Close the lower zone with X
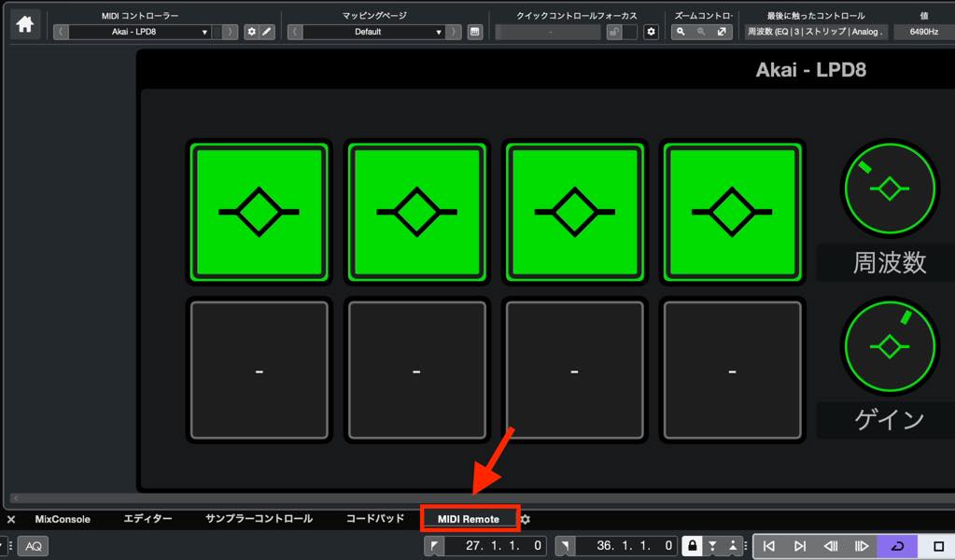 click(x=11, y=519)
